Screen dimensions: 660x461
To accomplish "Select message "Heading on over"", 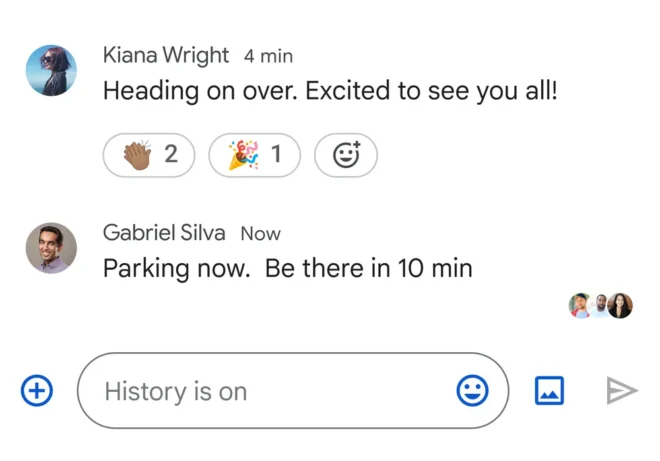I will tap(330, 91).
